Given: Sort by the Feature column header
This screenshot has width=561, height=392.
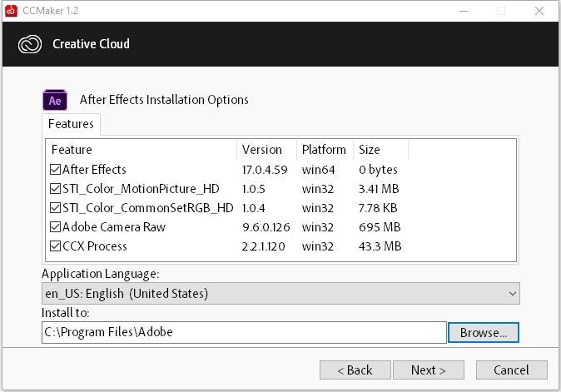Looking at the screenshot, I should (x=141, y=150).
